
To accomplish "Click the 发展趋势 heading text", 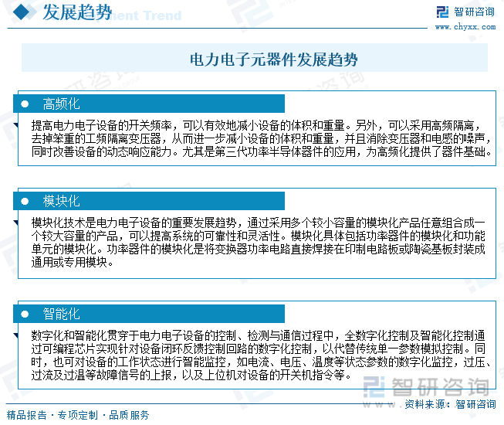I will (77, 12).
